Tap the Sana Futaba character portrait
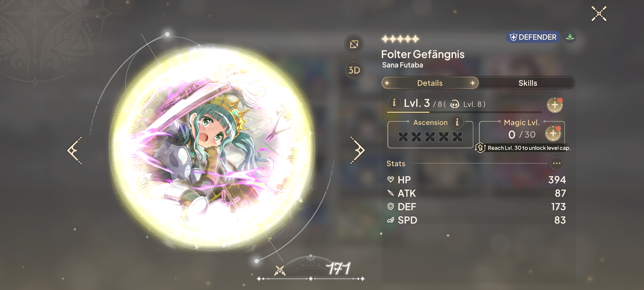 212,148
